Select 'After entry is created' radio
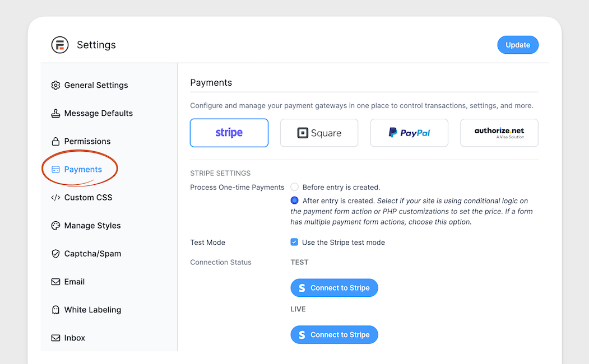Screen dimensions: 589x364 click(x=295, y=200)
